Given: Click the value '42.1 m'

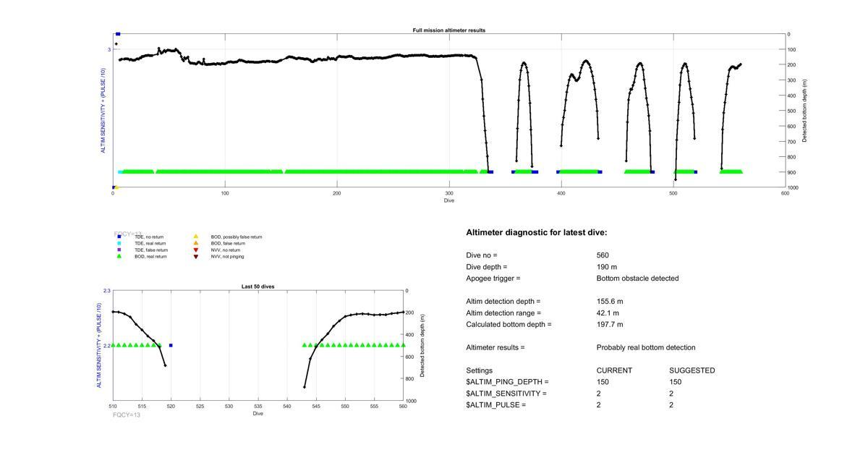Looking at the screenshot, I should 608,313.
